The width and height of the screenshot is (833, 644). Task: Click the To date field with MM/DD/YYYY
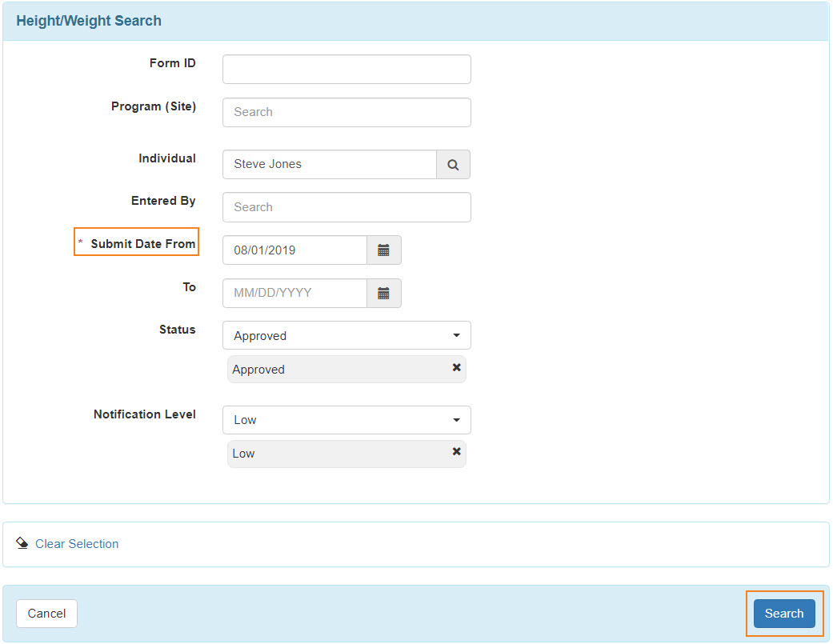[x=294, y=294]
